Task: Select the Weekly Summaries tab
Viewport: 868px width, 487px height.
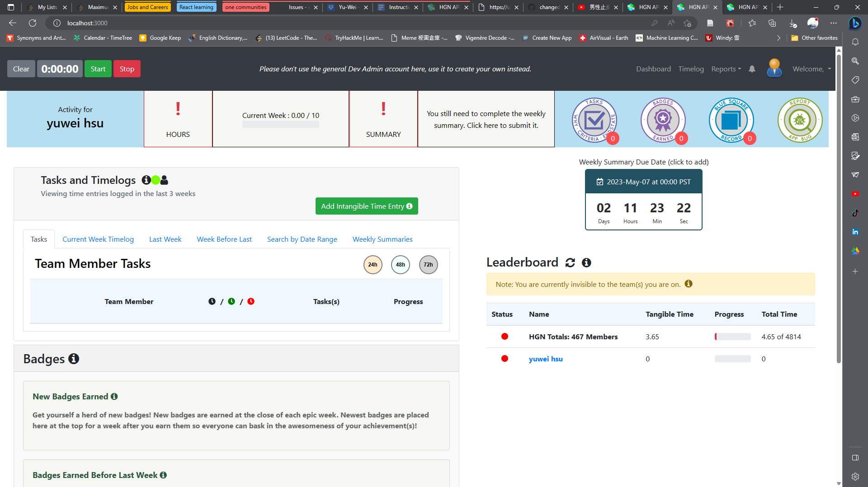Action: pos(382,239)
